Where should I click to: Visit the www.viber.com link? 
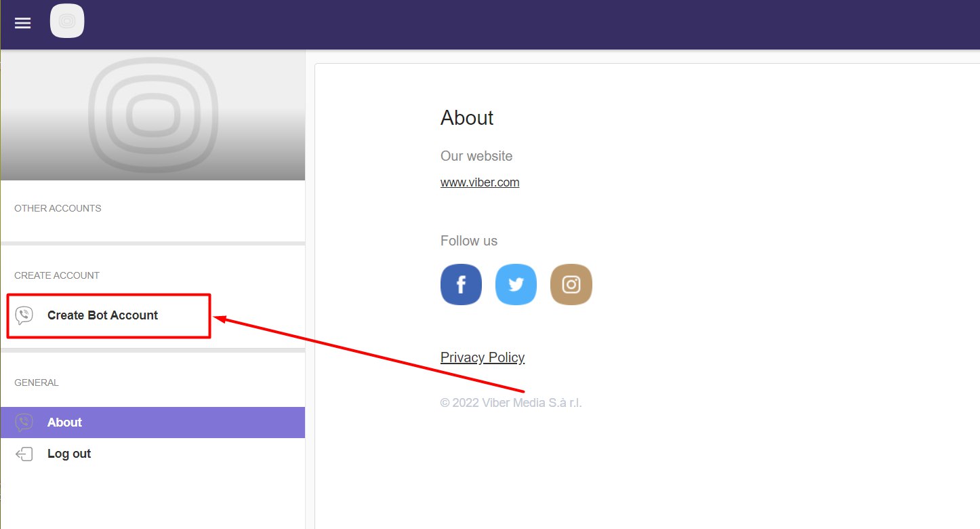coord(480,182)
